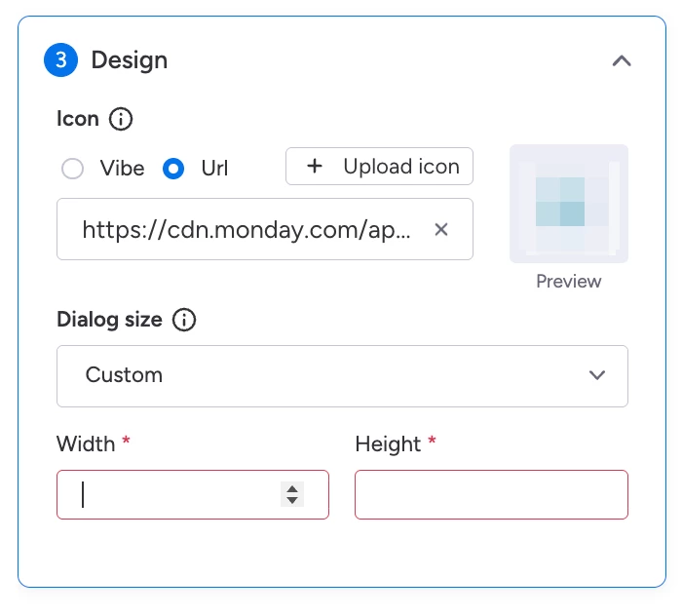Click the Design section title
Viewport: 682px width, 616px height.
(130, 60)
